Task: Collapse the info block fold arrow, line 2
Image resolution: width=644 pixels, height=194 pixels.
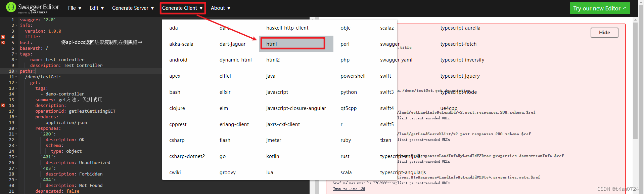Action: point(16,26)
